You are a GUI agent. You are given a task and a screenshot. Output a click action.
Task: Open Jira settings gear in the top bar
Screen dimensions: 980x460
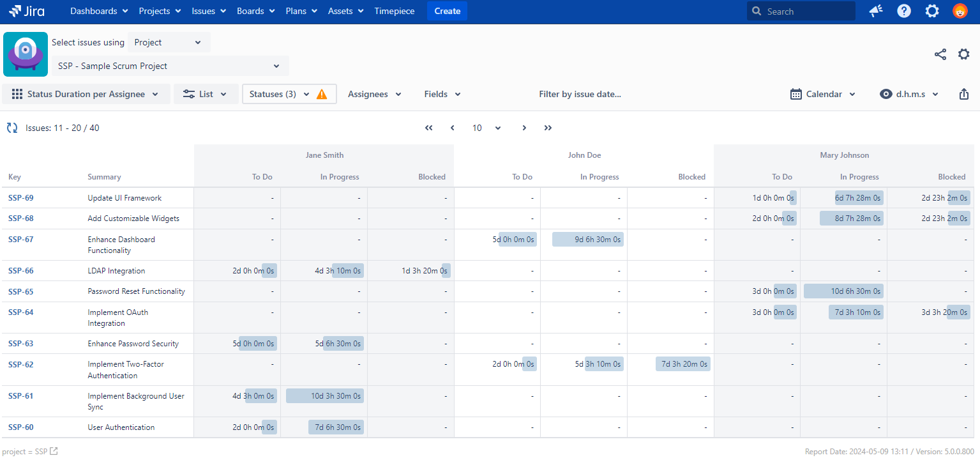pos(931,11)
